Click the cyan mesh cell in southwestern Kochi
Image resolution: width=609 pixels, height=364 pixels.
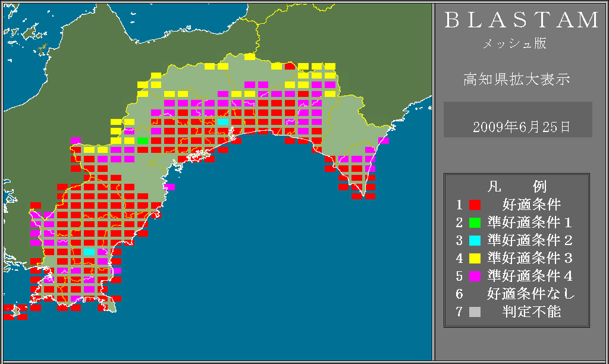coord(89,252)
